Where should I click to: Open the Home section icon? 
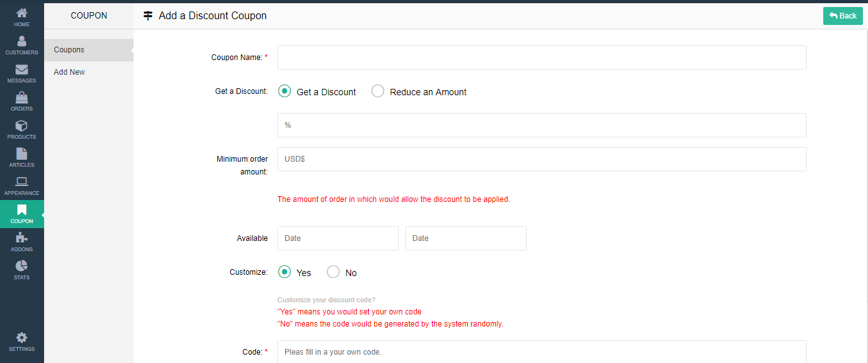[22, 17]
